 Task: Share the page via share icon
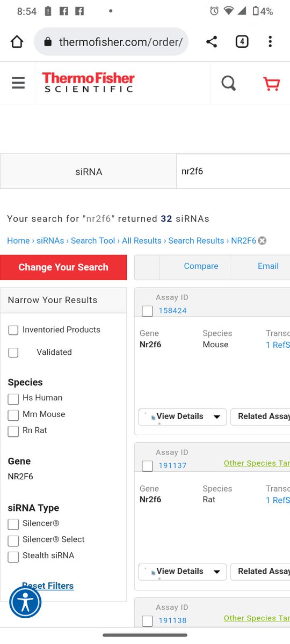coord(212,42)
